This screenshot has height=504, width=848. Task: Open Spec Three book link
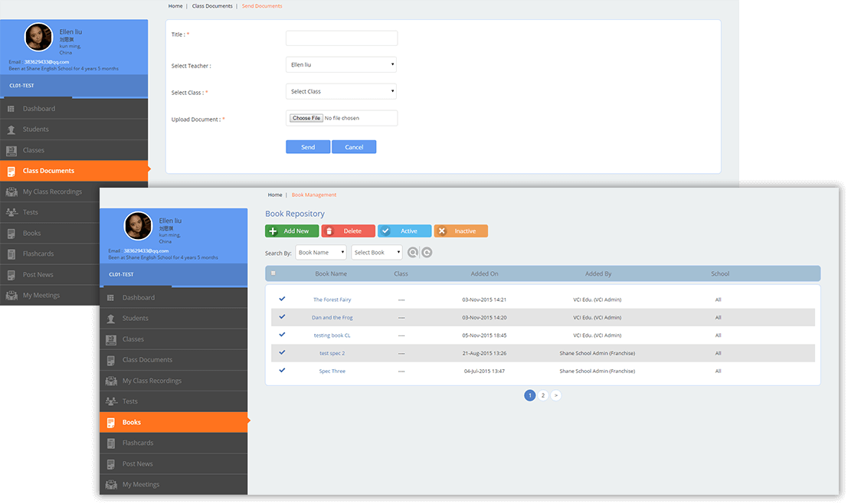332,371
